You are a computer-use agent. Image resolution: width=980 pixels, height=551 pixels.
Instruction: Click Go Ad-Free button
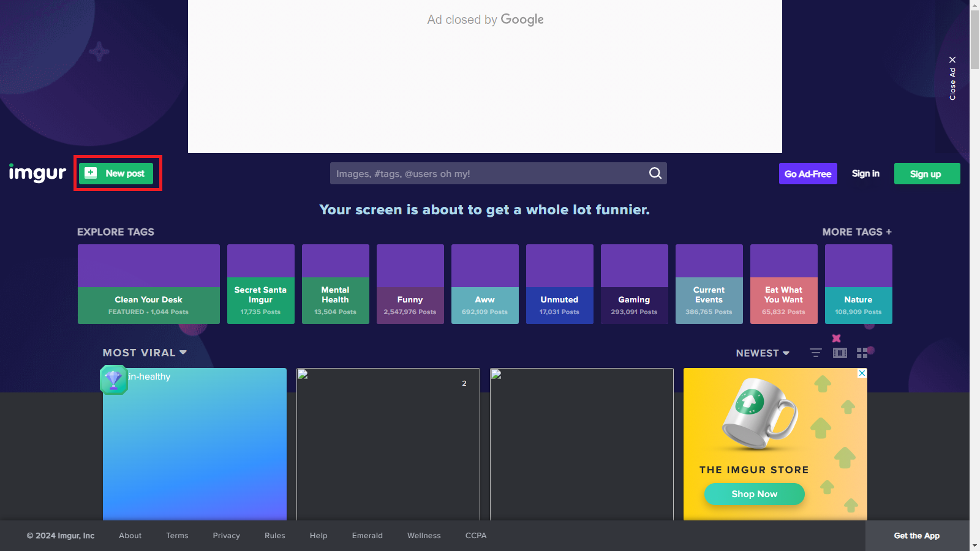(808, 174)
